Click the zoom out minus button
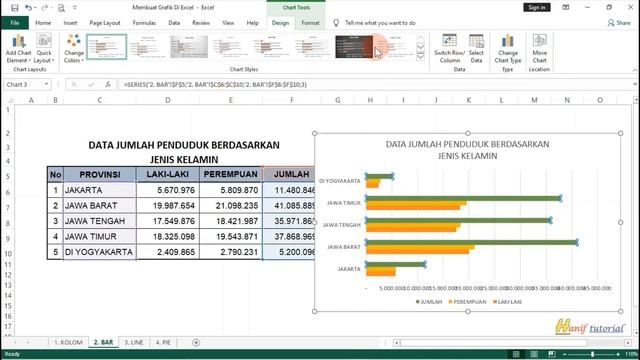Screen dimensions: 640x360 pos(564,354)
